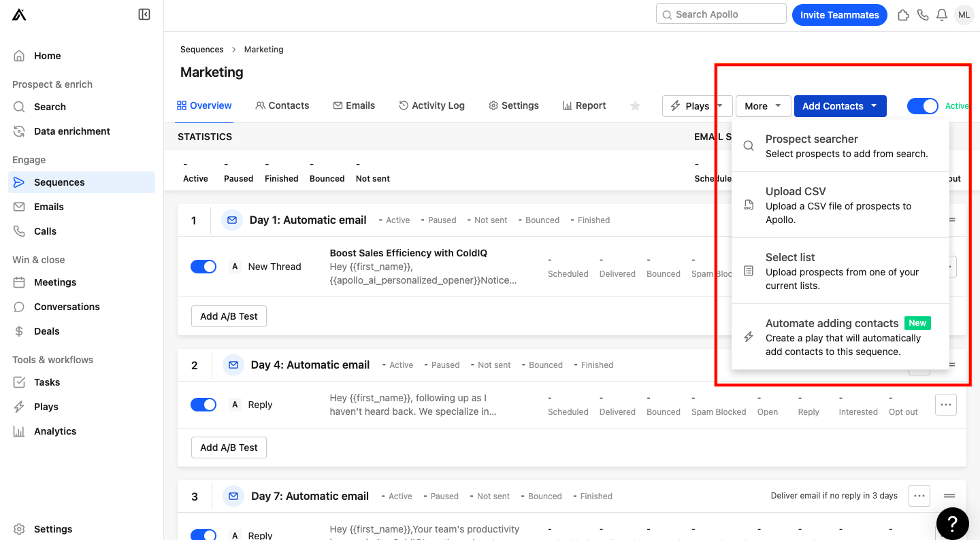Toggle the Day 4 Reply email switch

pos(203,405)
